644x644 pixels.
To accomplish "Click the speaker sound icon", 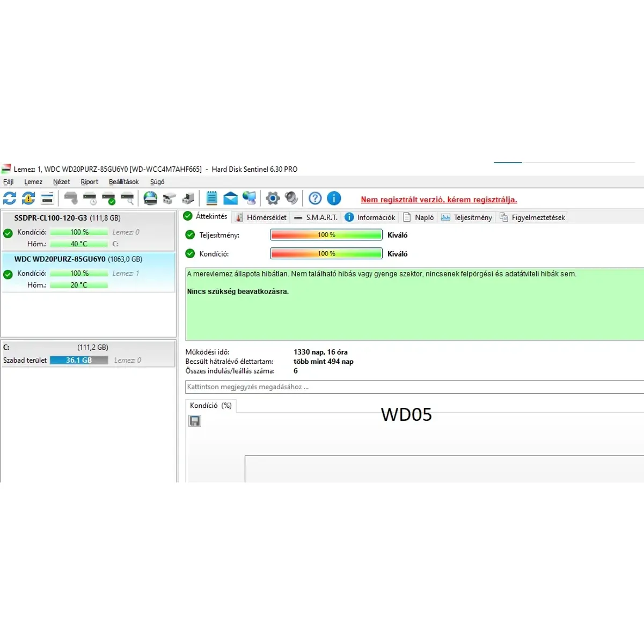I will point(291,198).
